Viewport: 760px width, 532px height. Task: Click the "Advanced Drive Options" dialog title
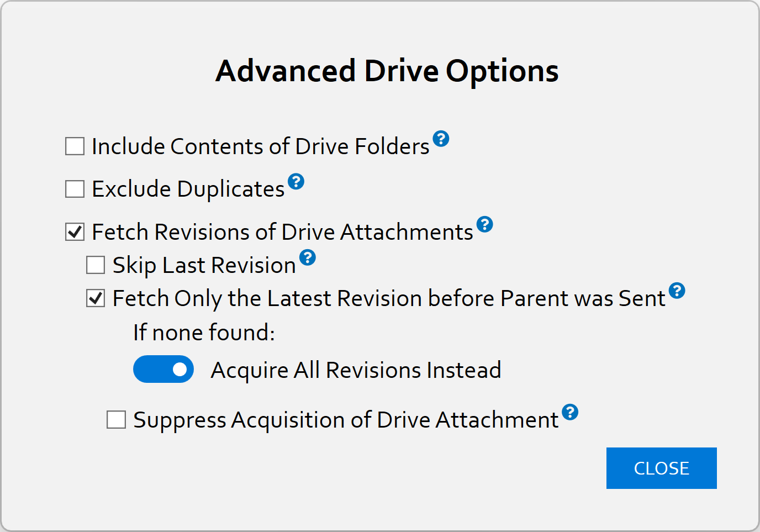pyautogui.click(x=387, y=71)
